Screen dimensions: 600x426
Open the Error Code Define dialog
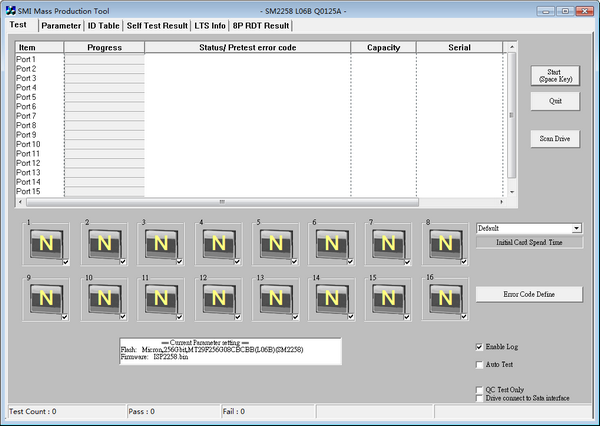point(529,294)
